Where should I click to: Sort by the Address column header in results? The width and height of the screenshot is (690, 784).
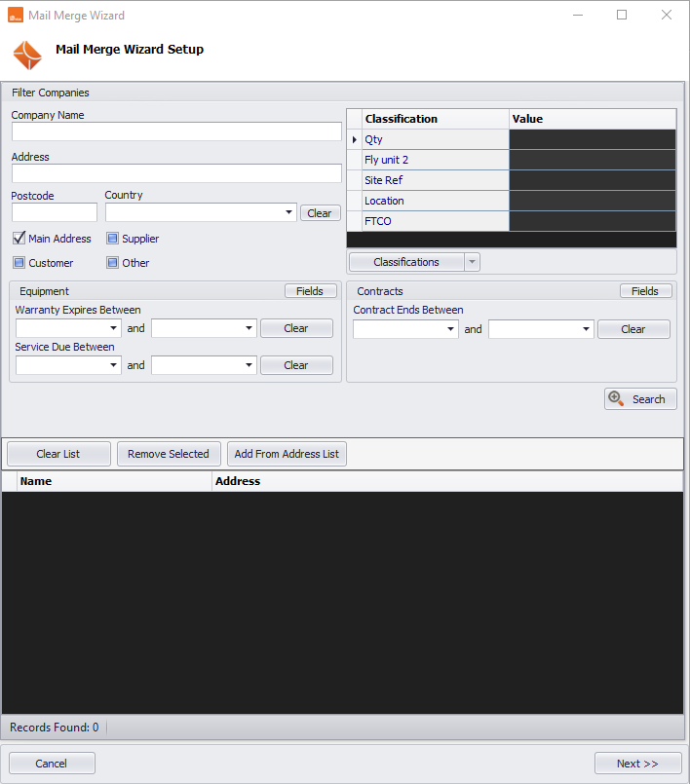coord(447,481)
